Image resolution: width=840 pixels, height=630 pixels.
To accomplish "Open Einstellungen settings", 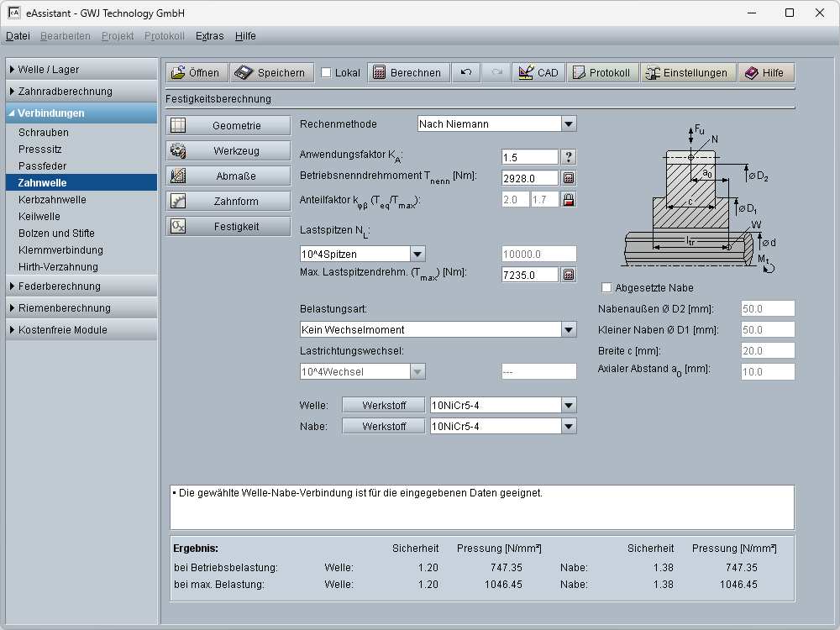I will [x=688, y=73].
